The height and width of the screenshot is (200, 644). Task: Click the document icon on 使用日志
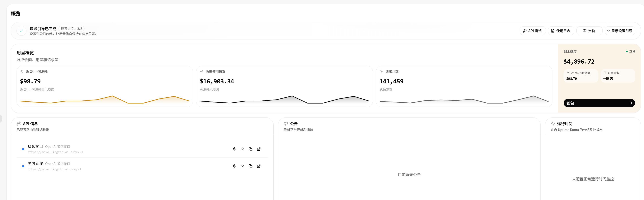tap(553, 31)
